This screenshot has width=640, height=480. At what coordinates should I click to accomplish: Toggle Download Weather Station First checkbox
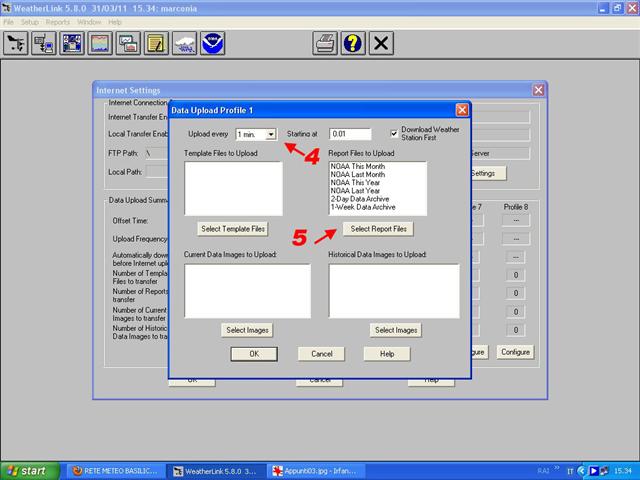point(394,133)
